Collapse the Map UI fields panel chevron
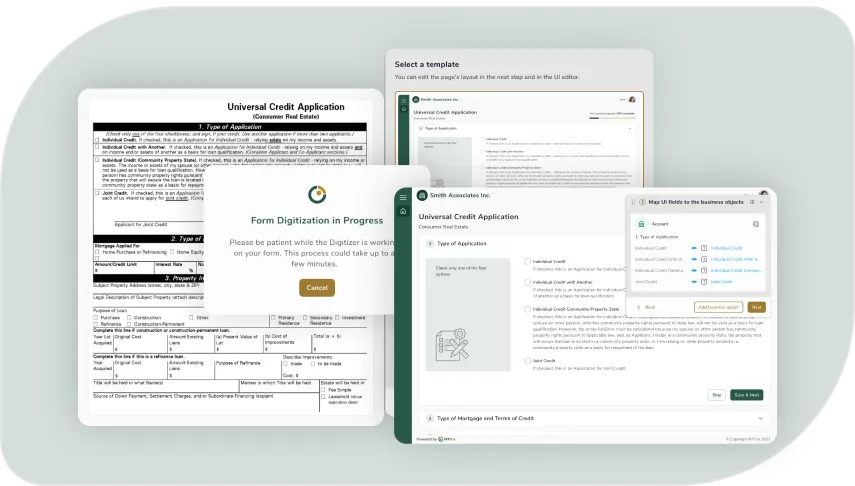This screenshot has height=486, width=855. coord(762,202)
